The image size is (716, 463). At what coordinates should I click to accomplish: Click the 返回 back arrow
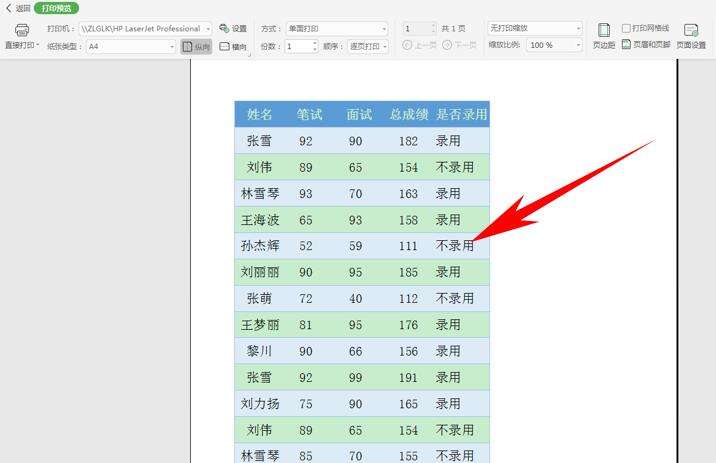(x=18, y=8)
